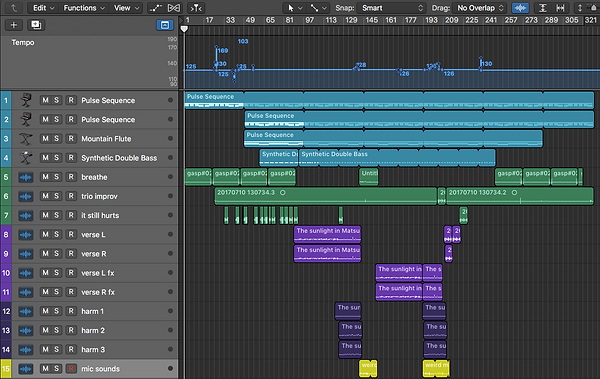Image resolution: width=600 pixels, height=379 pixels.
Task: Open the Snap Smart dropdown
Action: point(391,8)
